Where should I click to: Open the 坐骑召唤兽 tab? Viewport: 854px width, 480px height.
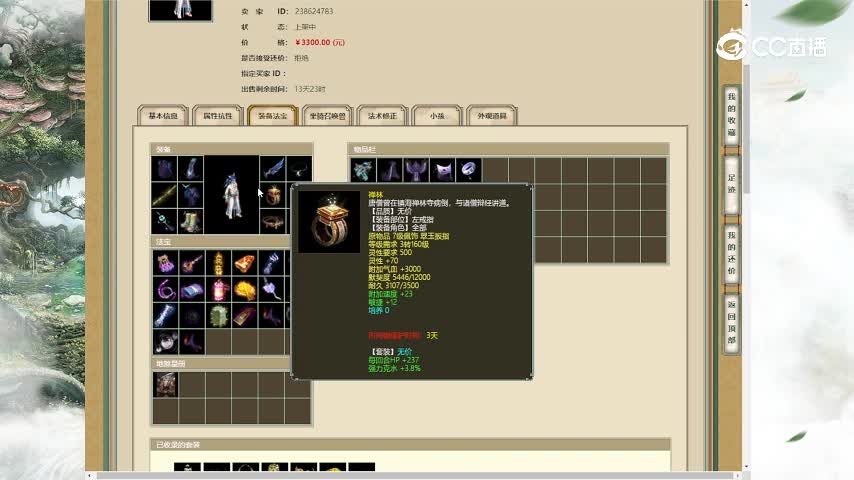(327, 116)
